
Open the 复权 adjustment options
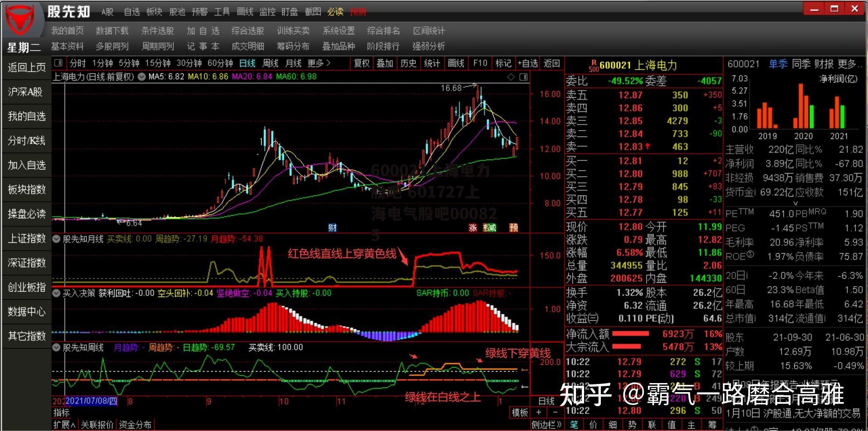[362, 63]
